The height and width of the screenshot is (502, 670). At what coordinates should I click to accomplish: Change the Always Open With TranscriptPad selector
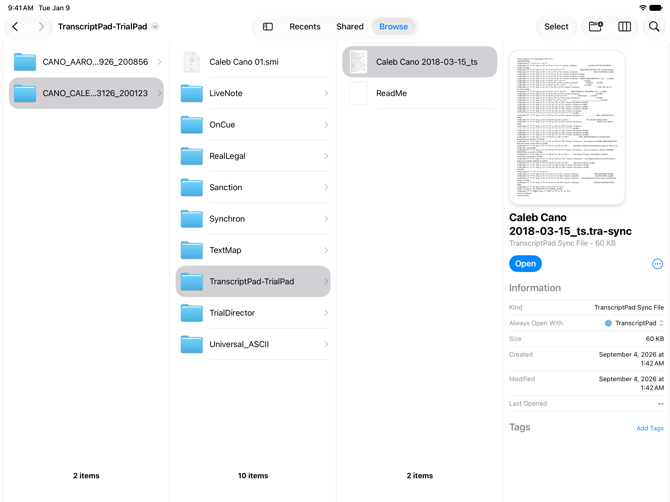click(x=635, y=323)
